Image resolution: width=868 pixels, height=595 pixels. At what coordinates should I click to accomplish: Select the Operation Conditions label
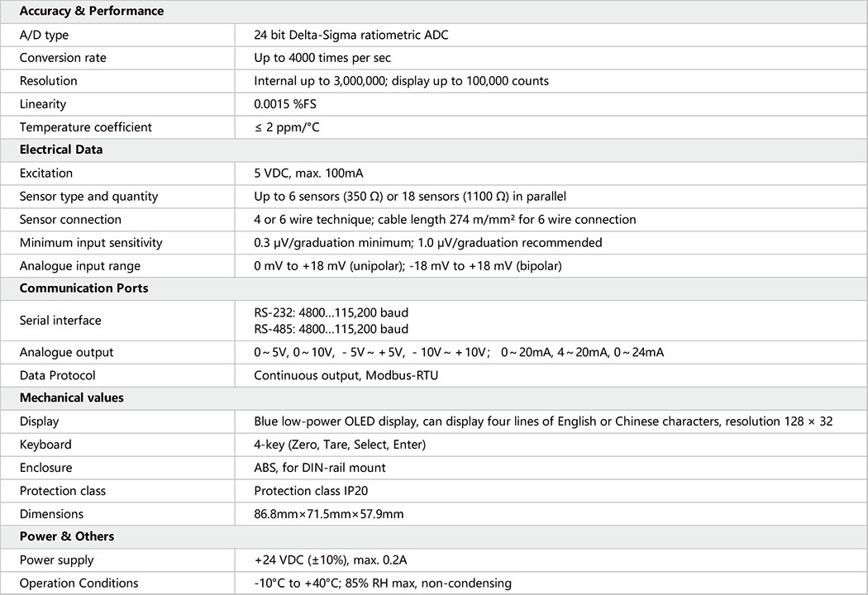pyautogui.click(x=79, y=583)
